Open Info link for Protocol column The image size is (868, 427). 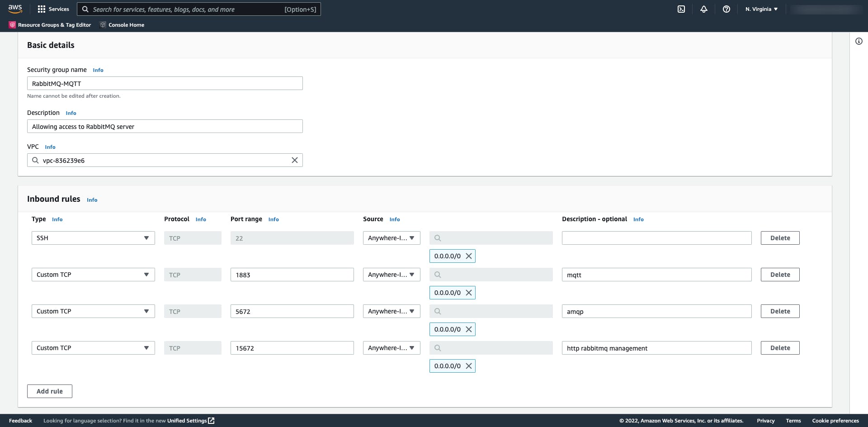pyautogui.click(x=201, y=219)
